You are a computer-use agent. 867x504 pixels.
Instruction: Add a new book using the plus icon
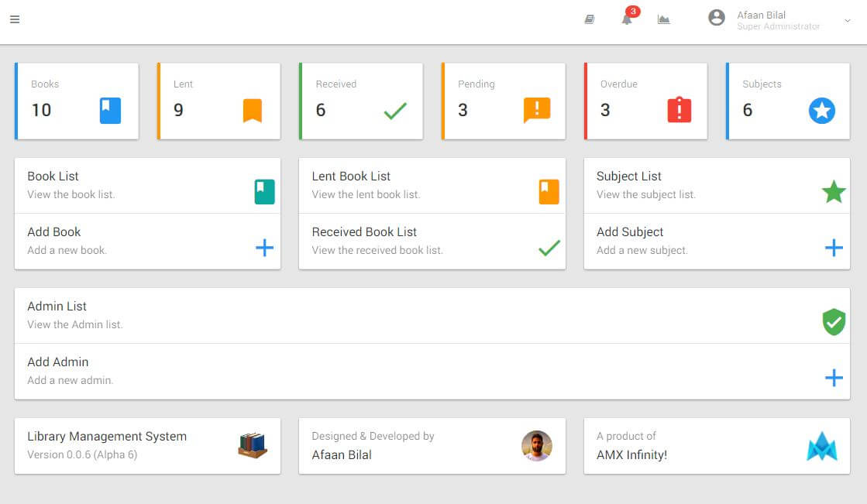point(264,247)
